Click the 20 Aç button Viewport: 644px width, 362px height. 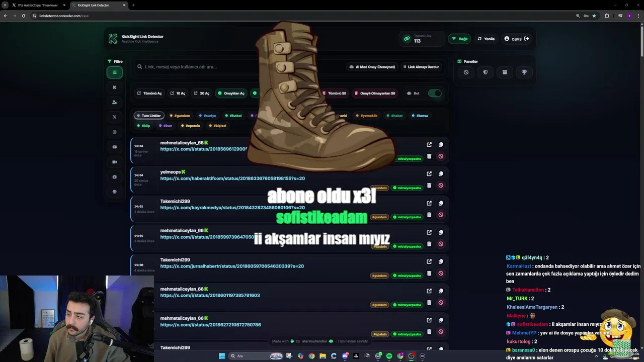201,93
